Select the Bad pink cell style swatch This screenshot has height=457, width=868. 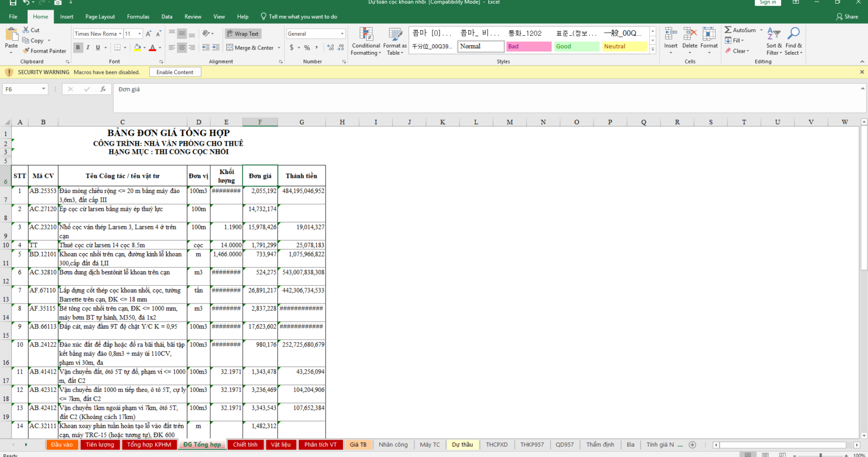point(528,47)
